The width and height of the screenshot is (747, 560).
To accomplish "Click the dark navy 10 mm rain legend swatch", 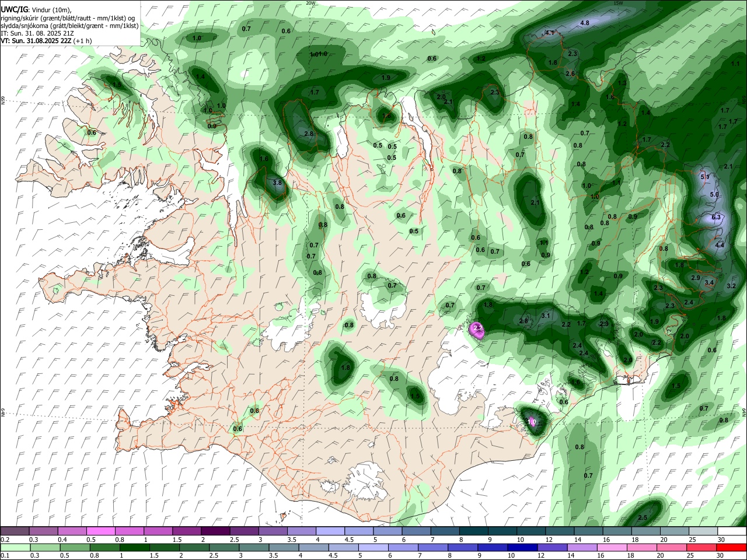I will [x=522, y=547].
